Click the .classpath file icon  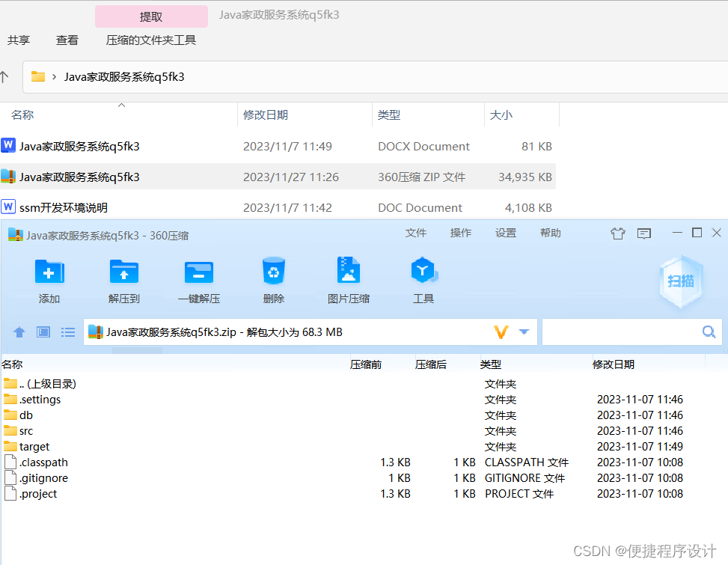[10, 462]
